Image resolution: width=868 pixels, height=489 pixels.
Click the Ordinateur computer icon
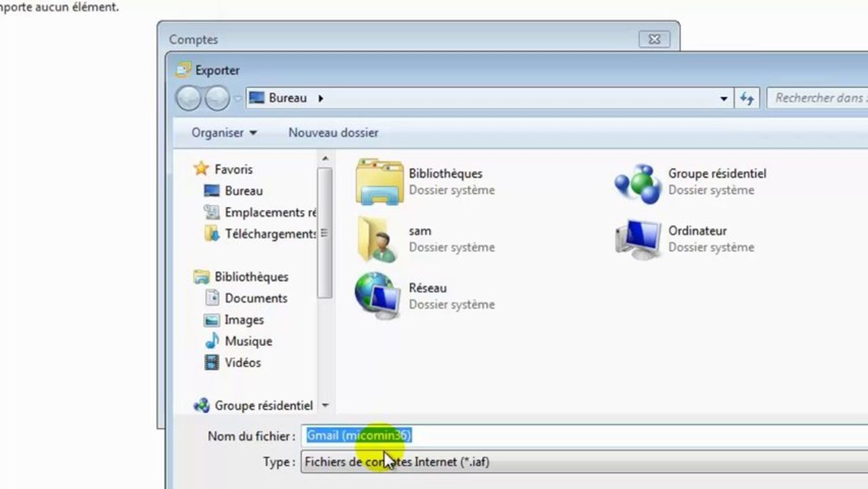[639, 239]
